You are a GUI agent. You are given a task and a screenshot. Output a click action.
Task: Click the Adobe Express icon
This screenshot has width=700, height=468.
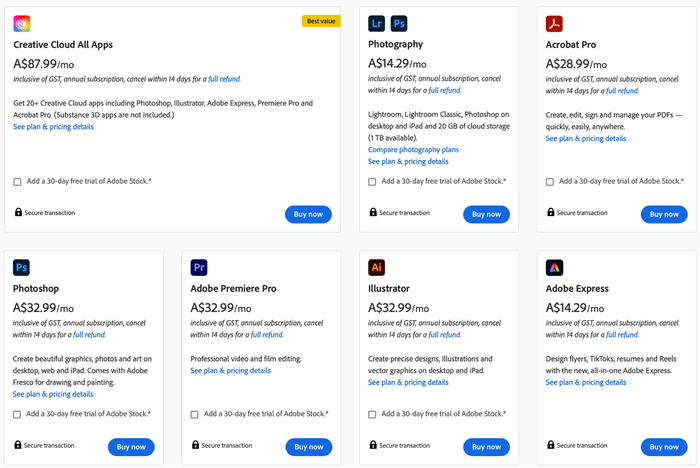coord(555,267)
